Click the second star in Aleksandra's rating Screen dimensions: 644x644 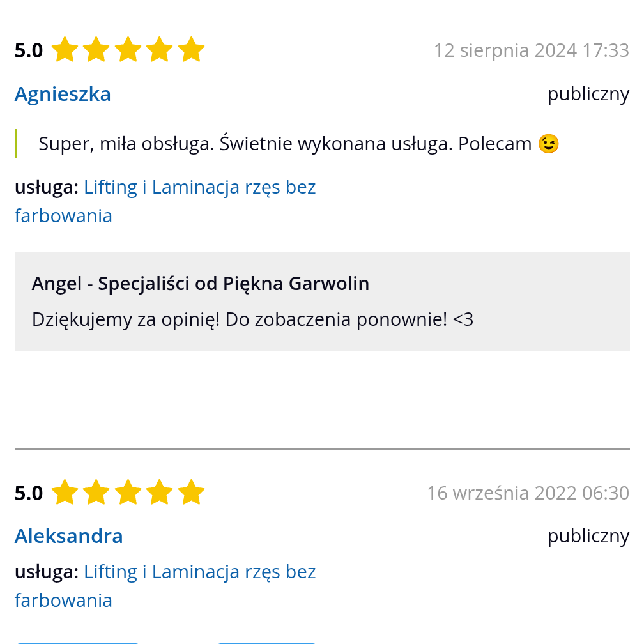tap(96, 492)
